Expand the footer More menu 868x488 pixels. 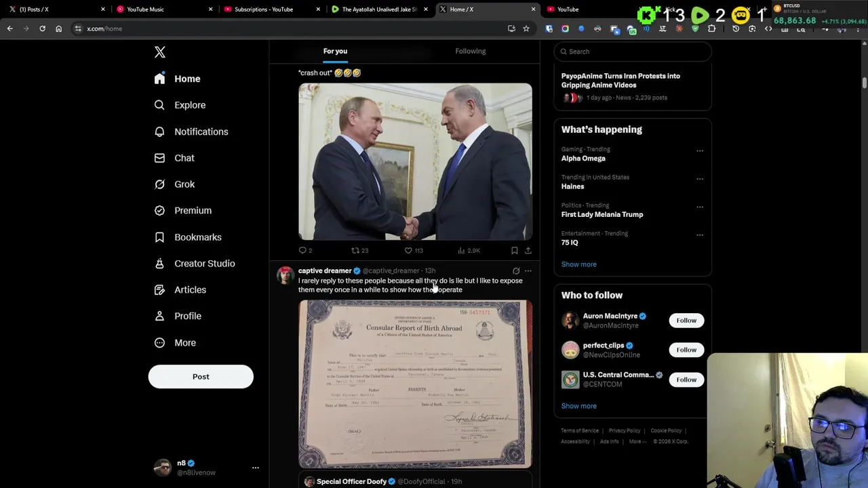[637, 442]
